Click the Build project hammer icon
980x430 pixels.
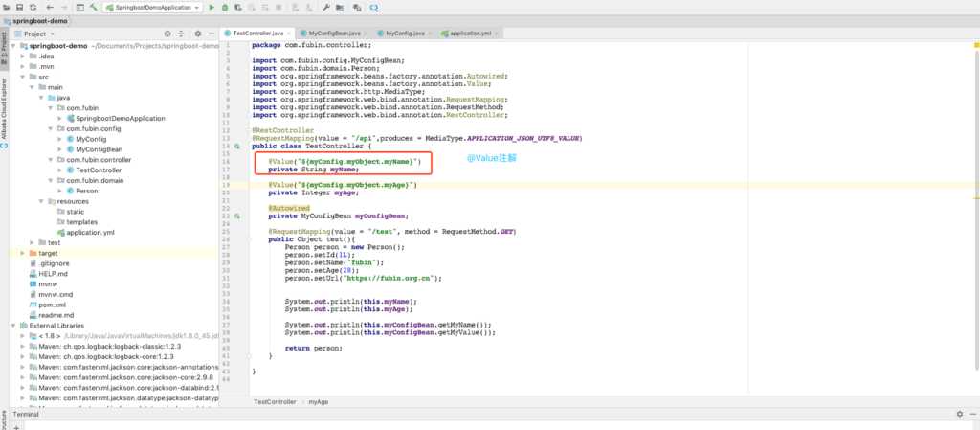94,8
